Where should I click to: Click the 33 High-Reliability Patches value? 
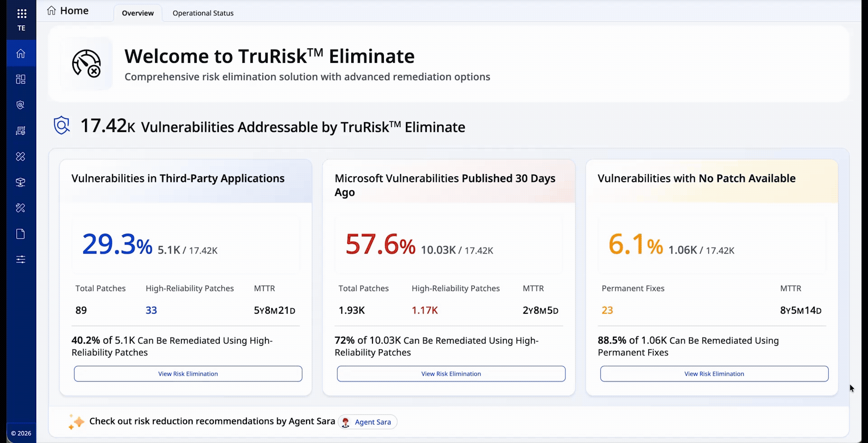[151, 310]
